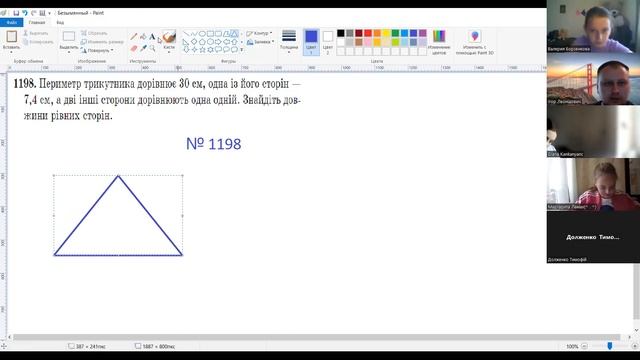Click the Cut (Вырезать) button
This screenshot has width=640, height=360.
point(36,33)
